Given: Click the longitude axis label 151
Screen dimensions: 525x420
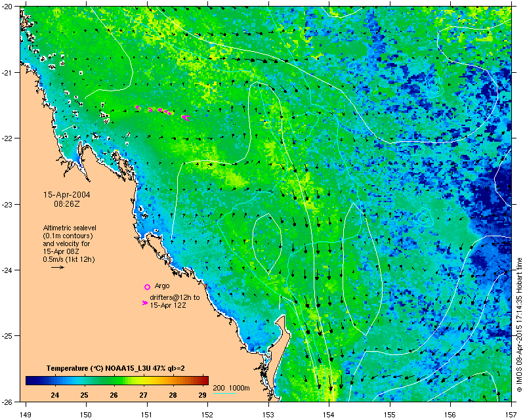Looking at the screenshot, I should (x=147, y=415).
